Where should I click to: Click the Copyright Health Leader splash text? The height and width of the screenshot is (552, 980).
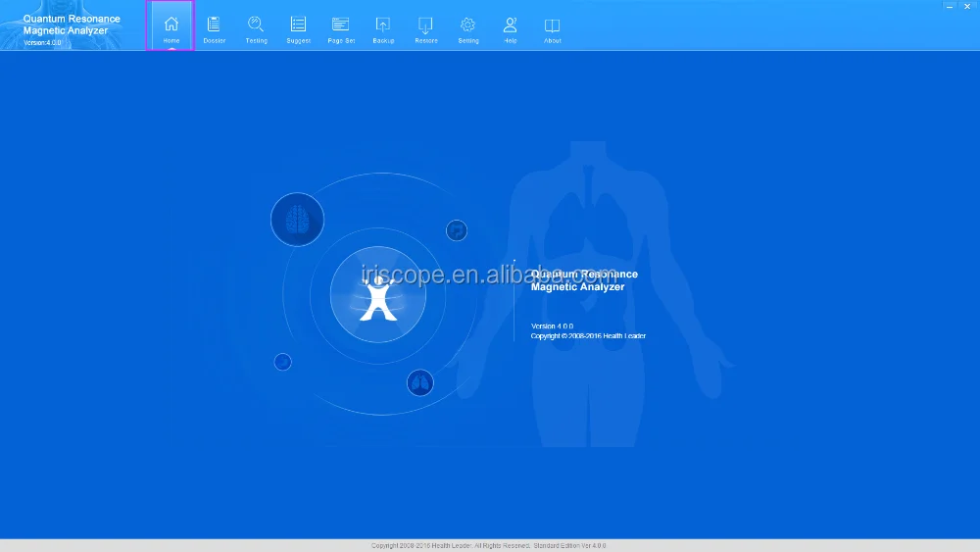pyautogui.click(x=588, y=335)
